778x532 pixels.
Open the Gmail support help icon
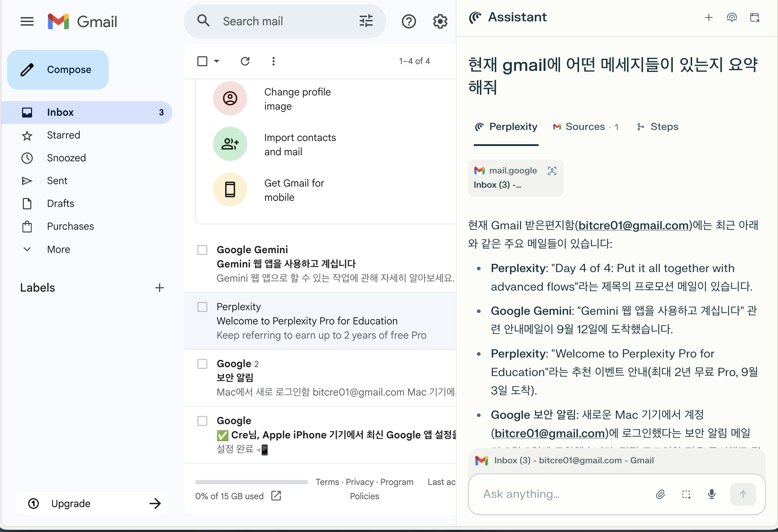(x=409, y=22)
